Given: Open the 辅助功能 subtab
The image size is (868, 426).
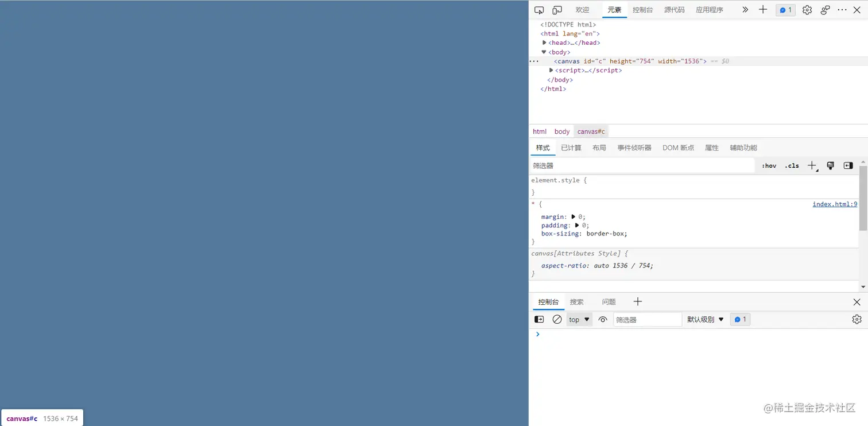Looking at the screenshot, I should click(743, 148).
